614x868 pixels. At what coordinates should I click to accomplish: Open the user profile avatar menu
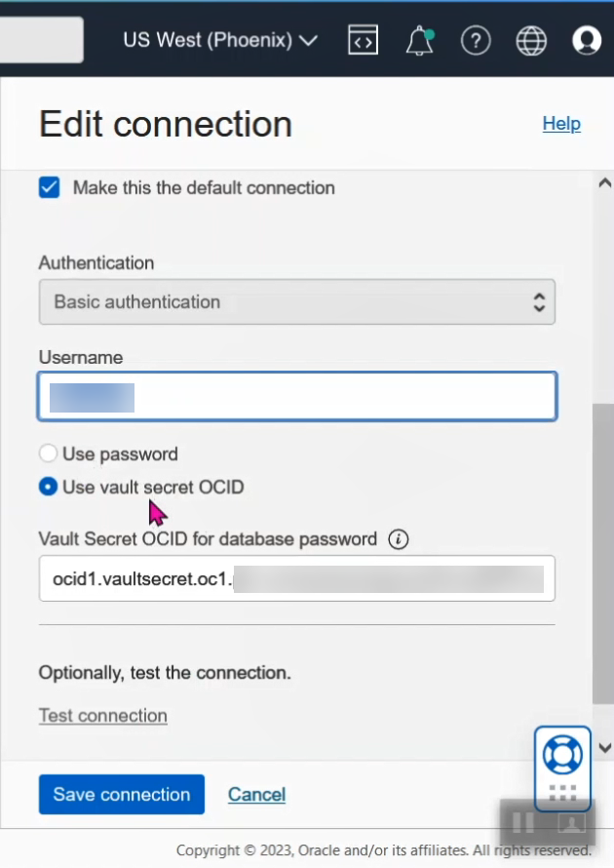[x=587, y=41]
